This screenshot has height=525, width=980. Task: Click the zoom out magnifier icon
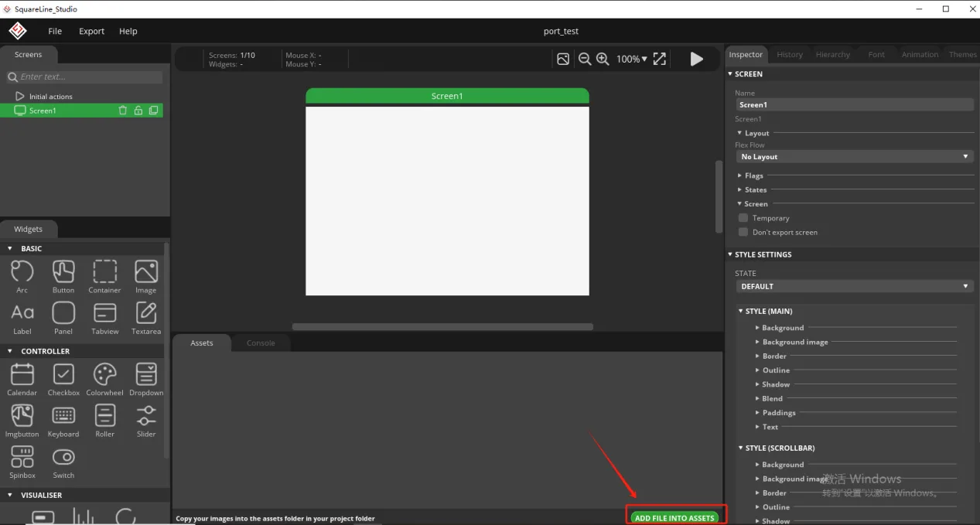(585, 59)
